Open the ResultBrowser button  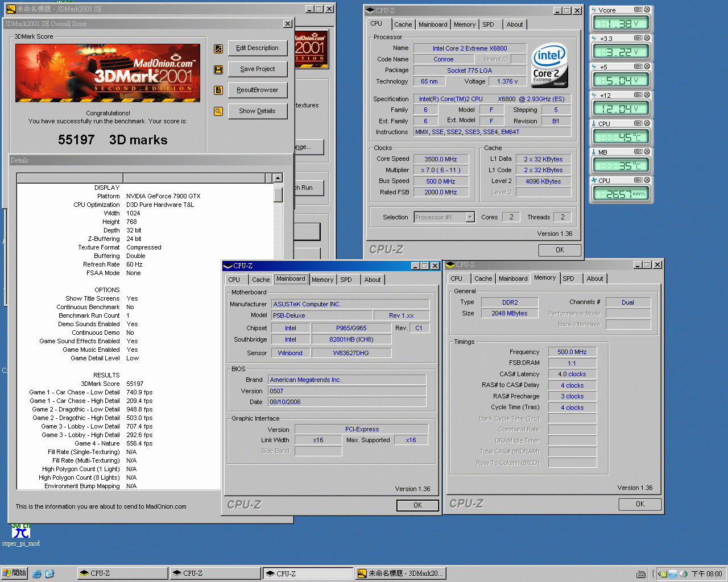[x=258, y=90]
